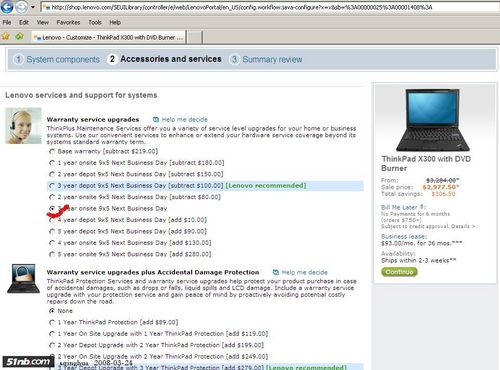This screenshot has width=500, height=370.
Task: Open Favorites Center star icon
Action: pos(6,37)
